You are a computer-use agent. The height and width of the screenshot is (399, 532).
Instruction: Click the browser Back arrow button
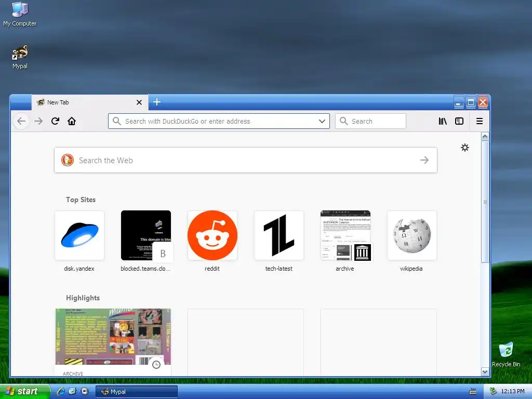(21, 121)
